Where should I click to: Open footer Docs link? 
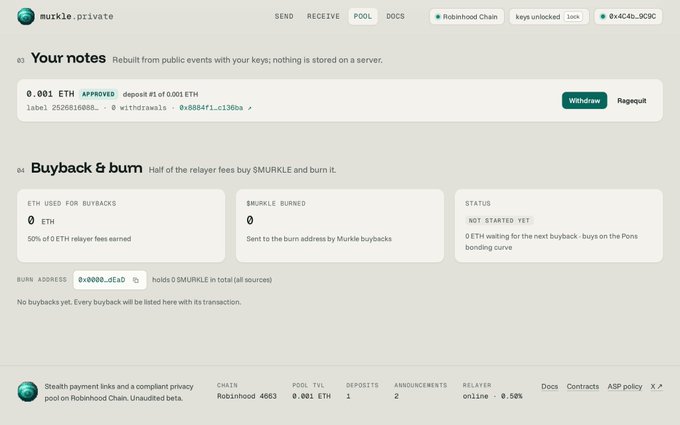click(549, 386)
